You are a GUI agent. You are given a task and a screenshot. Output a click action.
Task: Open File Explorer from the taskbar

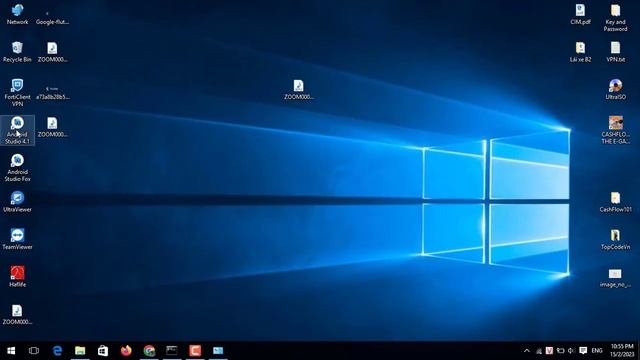click(x=80, y=351)
